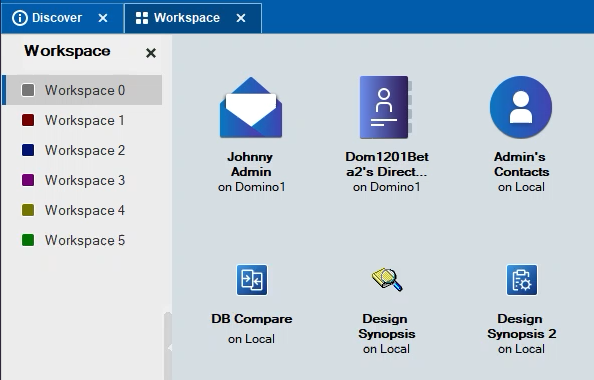594x380 pixels.
Task: Click the Discover tab info icon
Action: [x=20, y=18]
